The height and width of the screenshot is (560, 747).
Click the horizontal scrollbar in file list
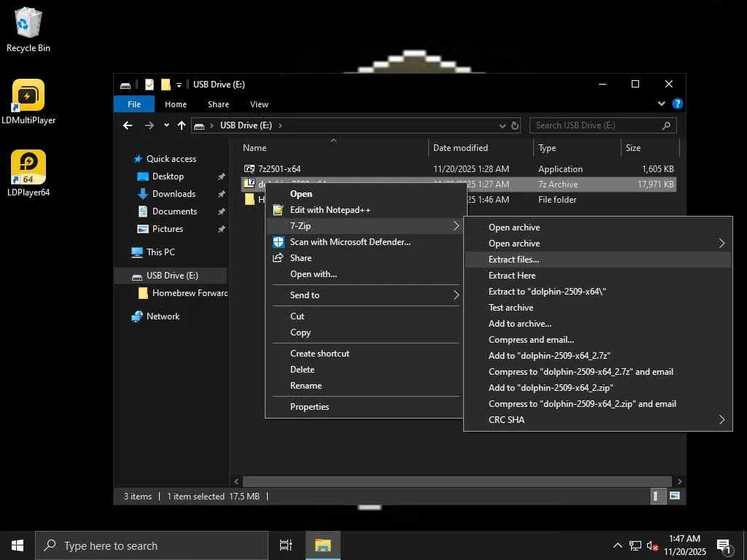point(457,481)
